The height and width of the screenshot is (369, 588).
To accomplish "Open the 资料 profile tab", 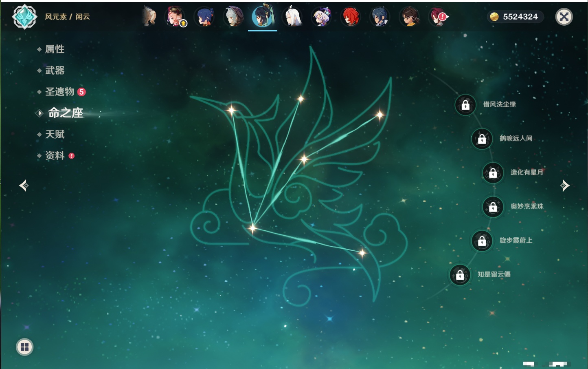I will [x=55, y=156].
